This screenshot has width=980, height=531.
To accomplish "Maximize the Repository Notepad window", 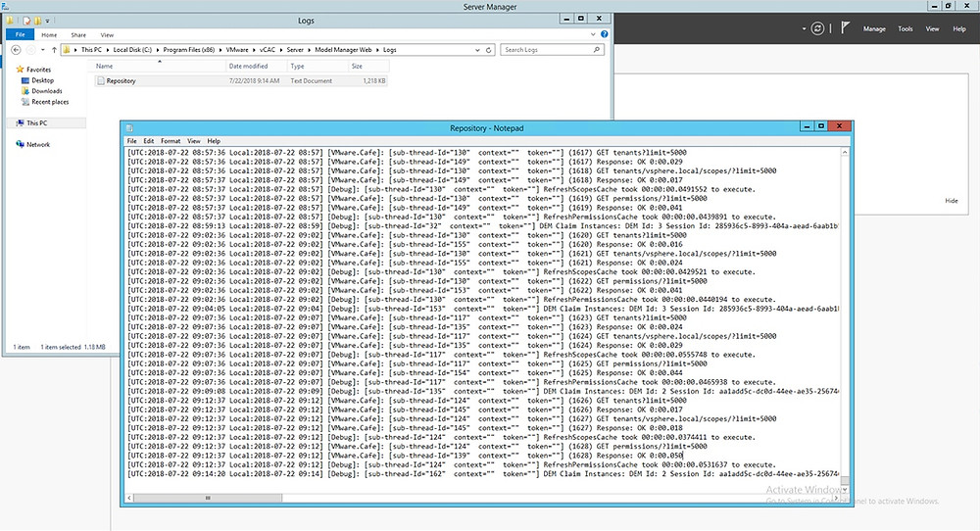I will [x=821, y=126].
